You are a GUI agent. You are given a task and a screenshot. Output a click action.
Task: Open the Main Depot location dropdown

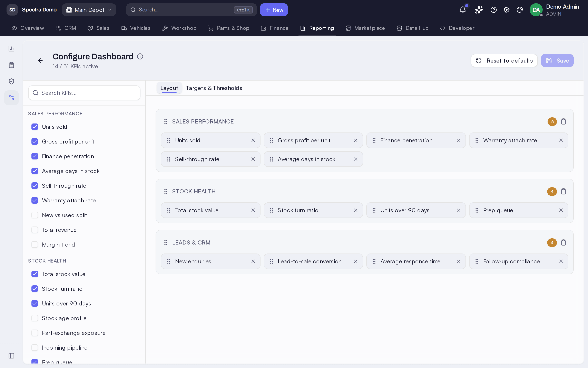click(89, 10)
